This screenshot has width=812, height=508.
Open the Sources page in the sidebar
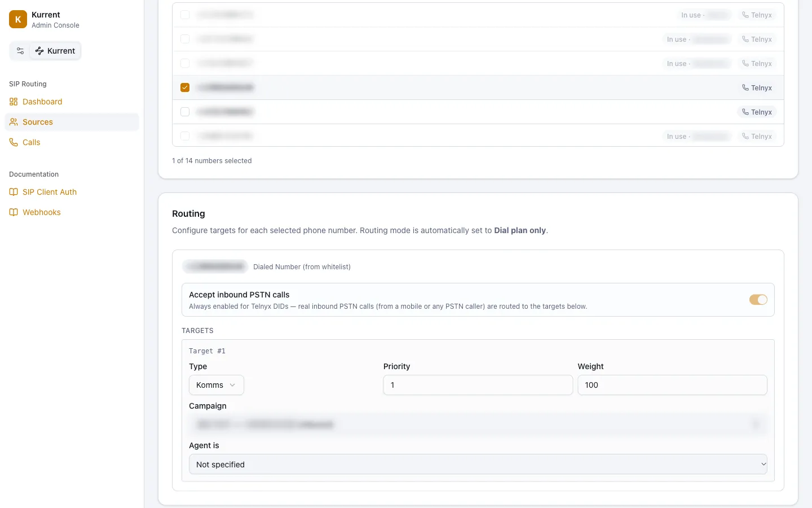(72, 122)
